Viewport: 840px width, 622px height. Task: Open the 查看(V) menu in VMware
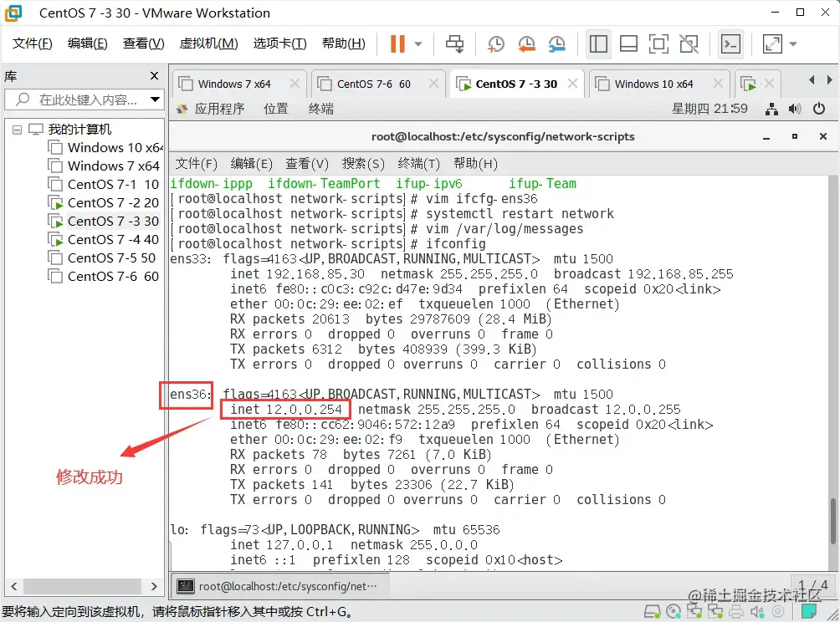tap(143, 43)
